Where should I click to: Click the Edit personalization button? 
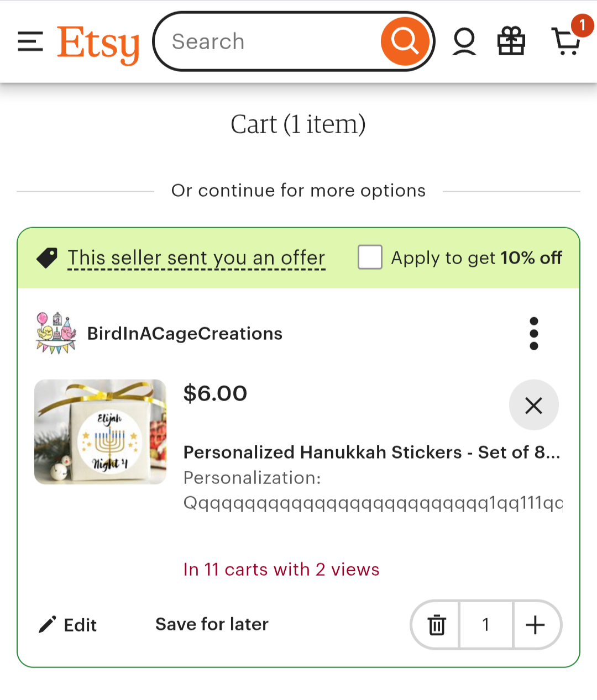point(68,625)
